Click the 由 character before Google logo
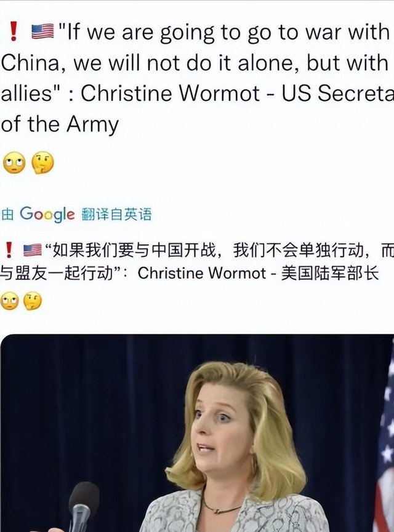Screen dimensions: 394x532 click(x=7, y=215)
